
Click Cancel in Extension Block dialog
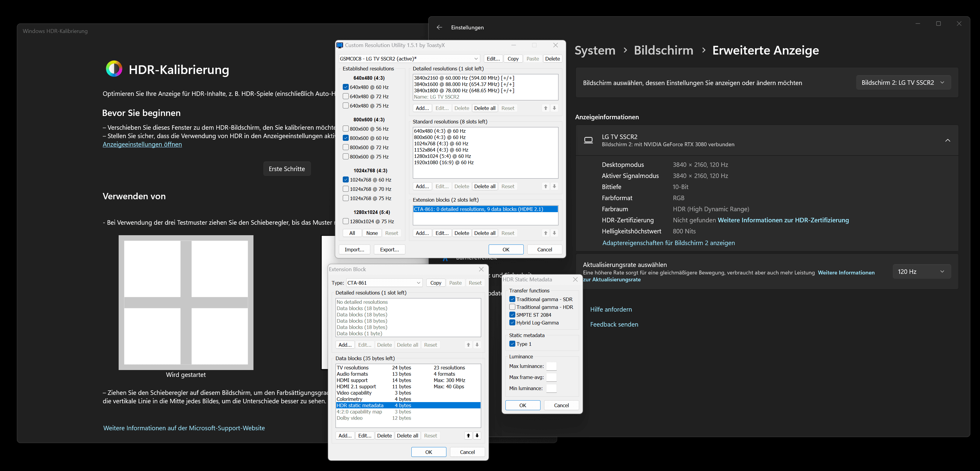pos(467,452)
